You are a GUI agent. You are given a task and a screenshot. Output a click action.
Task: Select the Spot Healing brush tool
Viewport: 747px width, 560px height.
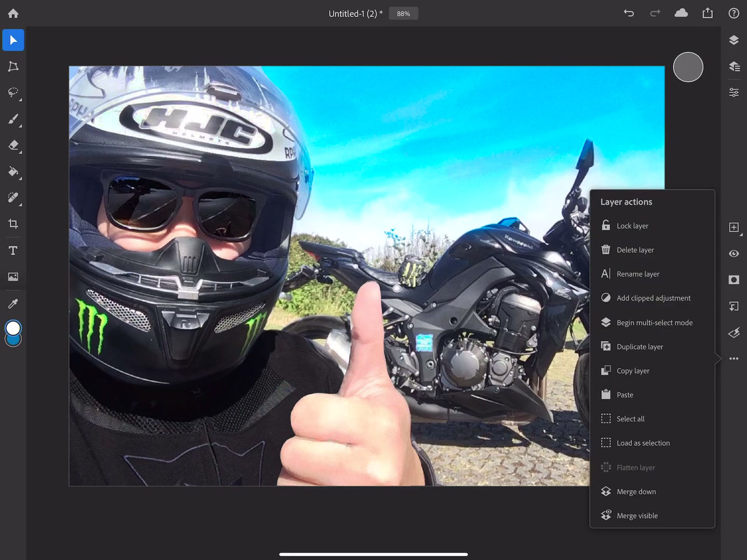coord(13,198)
